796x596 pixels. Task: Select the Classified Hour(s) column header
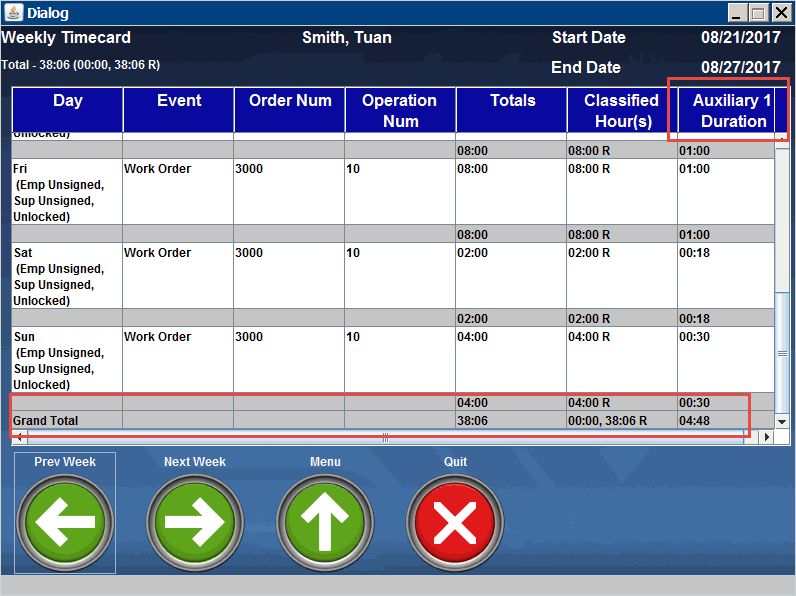(622, 110)
